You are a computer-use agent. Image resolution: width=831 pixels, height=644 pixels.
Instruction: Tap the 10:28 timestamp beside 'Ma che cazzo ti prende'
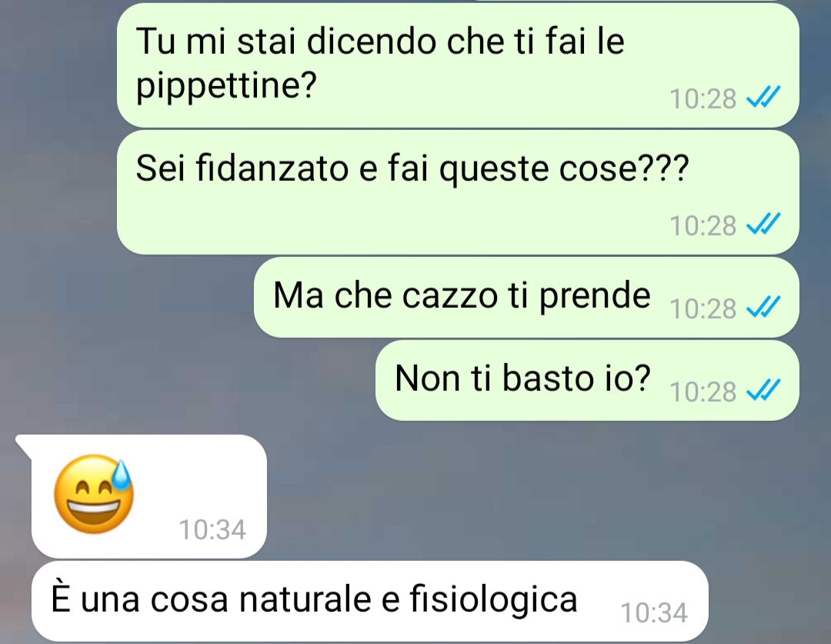[703, 309]
